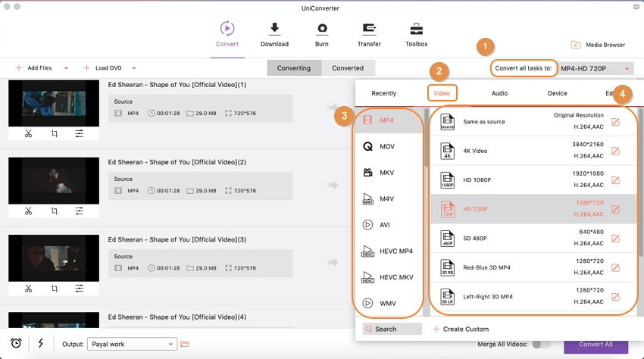Select the Device tab in format panel
Viewport: 644px width, 359px height.
point(558,93)
